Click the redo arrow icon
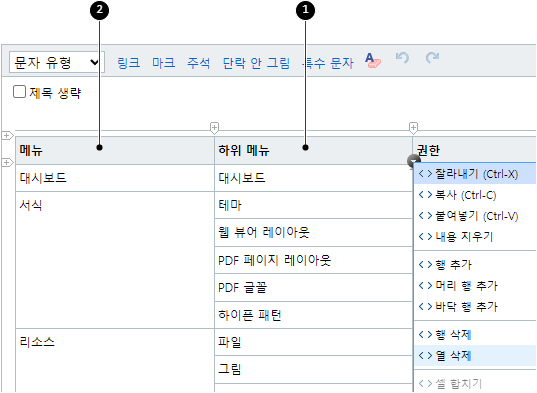 [432, 58]
